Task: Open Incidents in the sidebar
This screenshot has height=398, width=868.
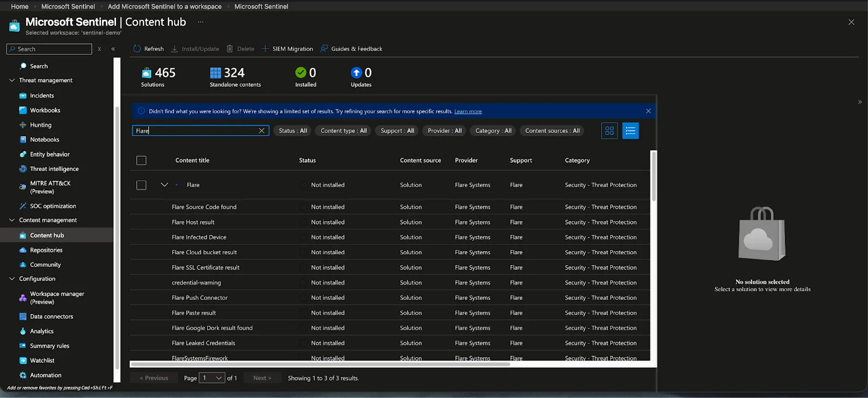Action: [42, 95]
